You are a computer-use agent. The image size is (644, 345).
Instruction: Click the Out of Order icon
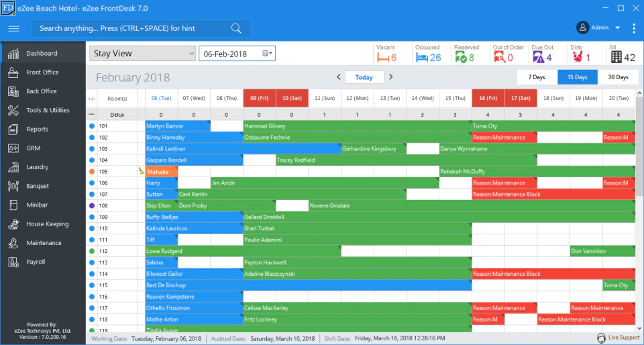499,58
